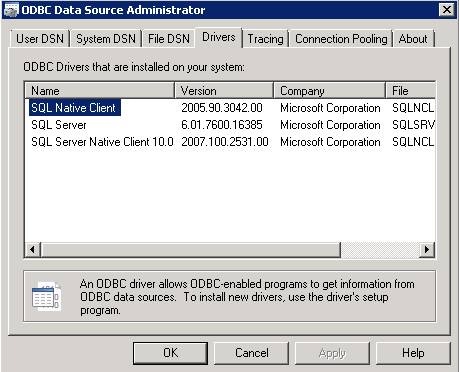The image size is (459, 372).
Task: Click the right arrow of horizontal scrollbar
Action: [427, 249]
